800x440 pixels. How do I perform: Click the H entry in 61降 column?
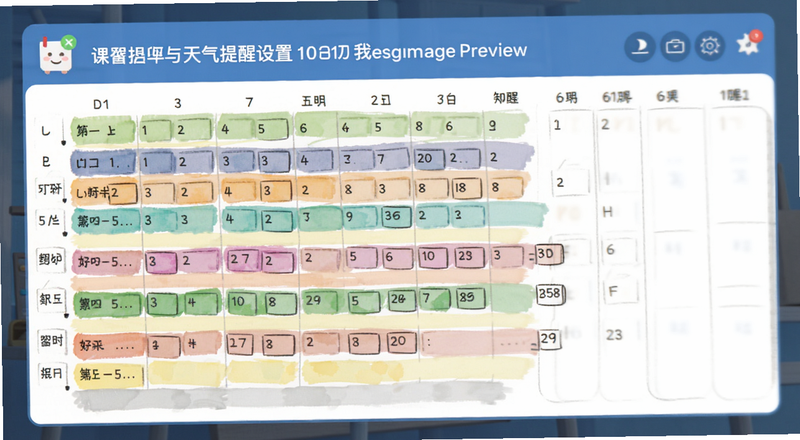click(x=608, y=212)
